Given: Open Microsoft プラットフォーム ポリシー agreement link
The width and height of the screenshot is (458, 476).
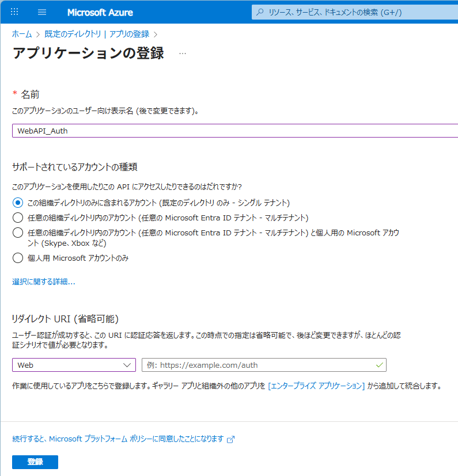Looking at the screenshot, I should tap(118, 439).
